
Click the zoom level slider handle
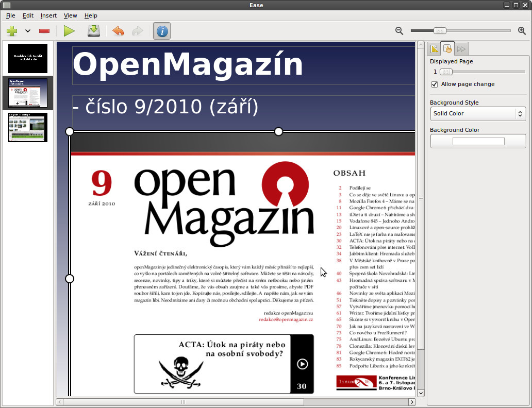440,30
